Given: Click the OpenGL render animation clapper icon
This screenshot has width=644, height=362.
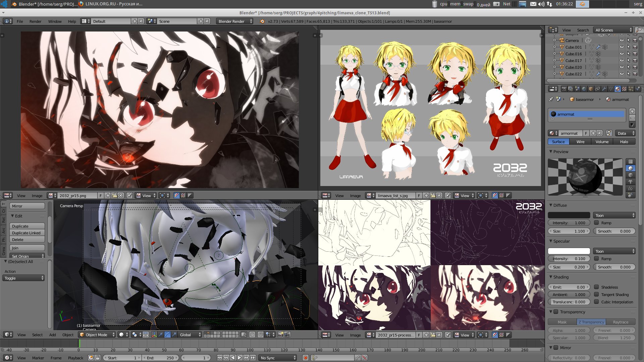Looking at the screenshot, I should (287, 335).
